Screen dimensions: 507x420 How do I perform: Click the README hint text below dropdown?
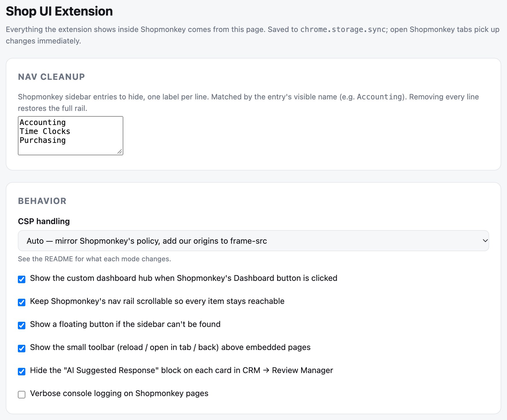tap(94, 259)
